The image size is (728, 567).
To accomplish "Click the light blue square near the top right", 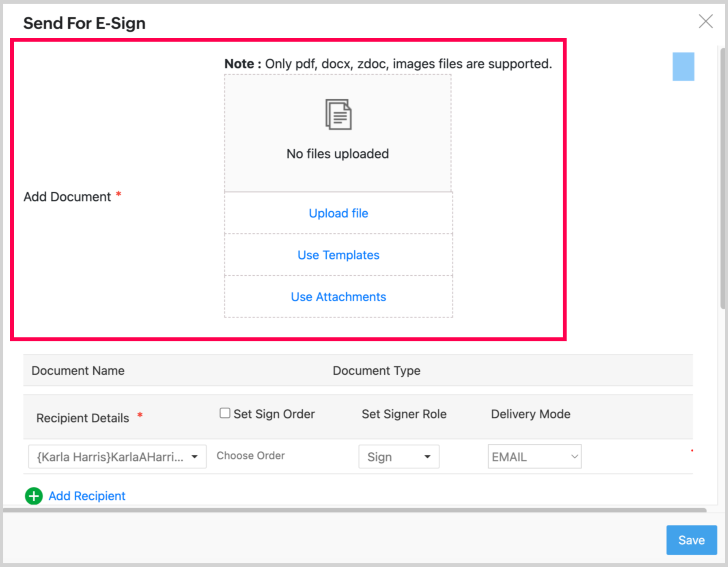I will pos(683,67).
